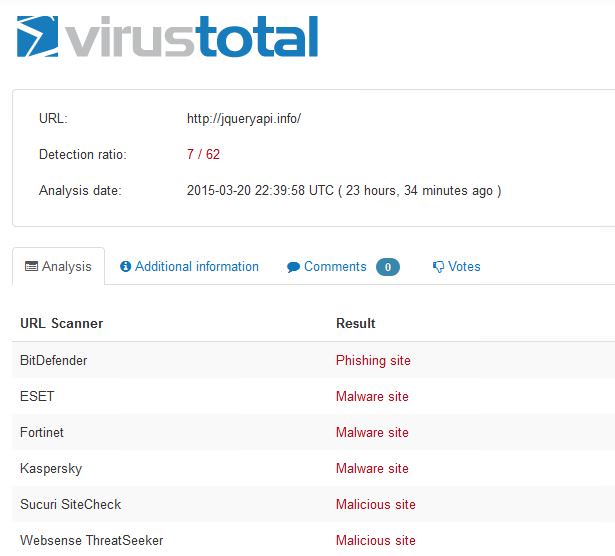Click the Analysis tab list icon
The image size is (615, 556).
click(31, 266)
